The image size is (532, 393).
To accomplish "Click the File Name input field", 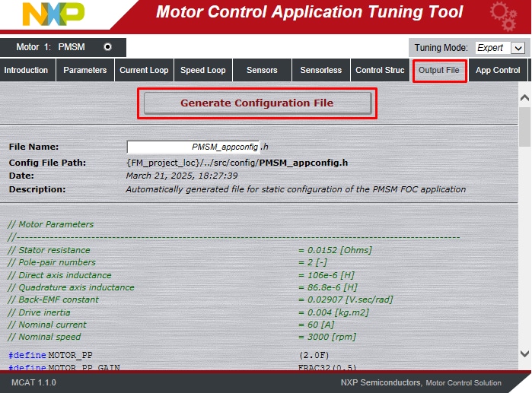I will point(193,147).
